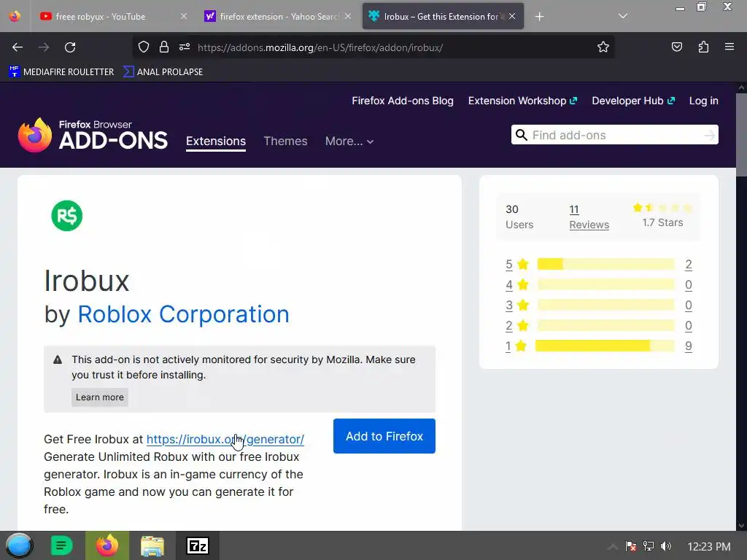Open the Start menu orb
Screen dimensions: 747x560
point(19,545)
